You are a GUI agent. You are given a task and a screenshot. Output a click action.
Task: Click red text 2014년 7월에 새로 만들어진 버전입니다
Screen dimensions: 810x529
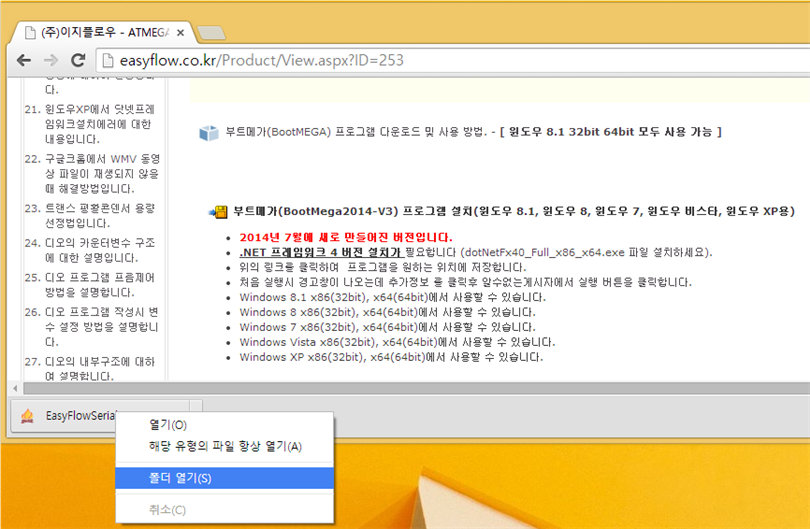point(346,238)
